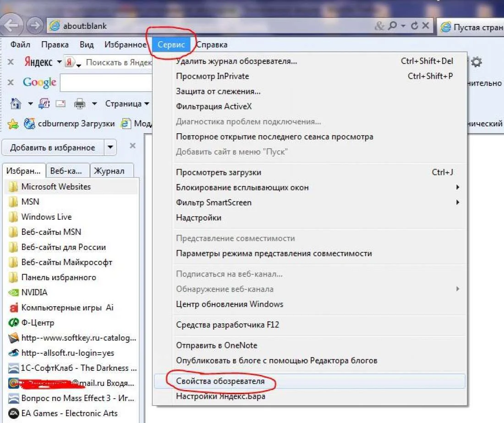This screenshot has height=423, width=504.
Task: Click the Google logo on toolbar
Action: point(39,82)
